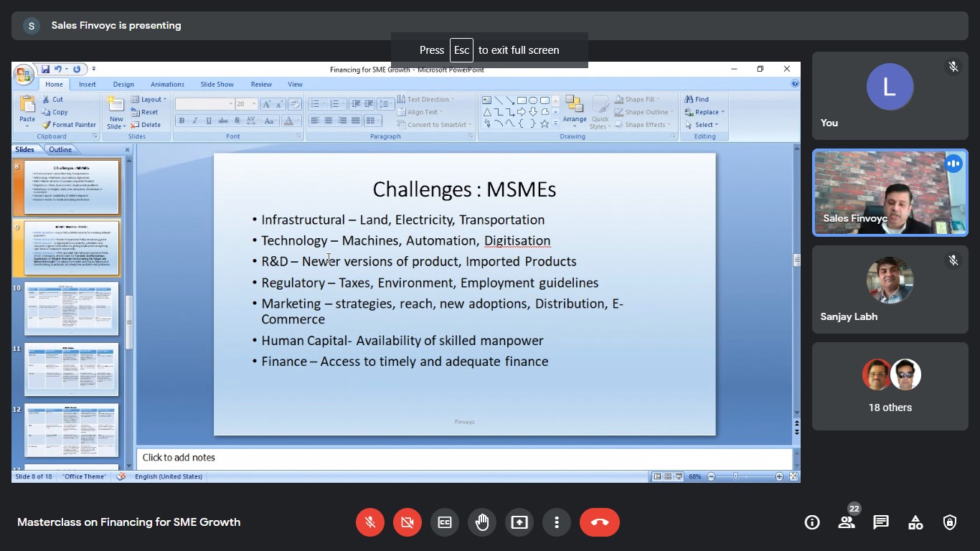Open the meeting details info icon
This screenshot has height=551, width=980.
click(x=812, y=522)
